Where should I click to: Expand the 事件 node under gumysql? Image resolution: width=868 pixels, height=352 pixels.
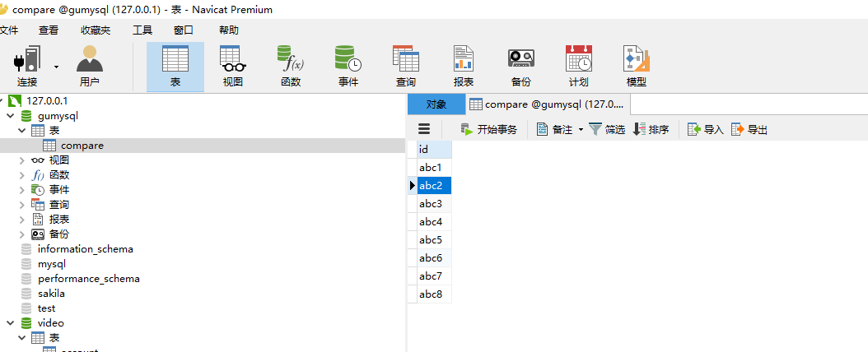[x=21, y=190]
